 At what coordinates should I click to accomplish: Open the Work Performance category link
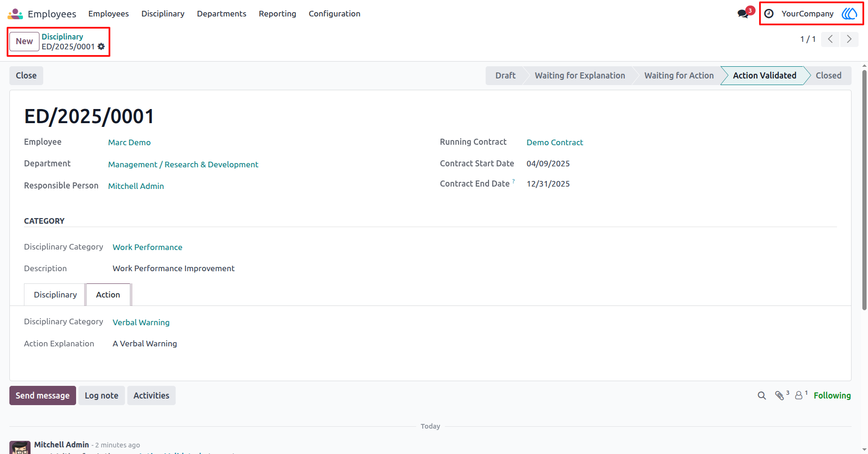coord(147,247)
